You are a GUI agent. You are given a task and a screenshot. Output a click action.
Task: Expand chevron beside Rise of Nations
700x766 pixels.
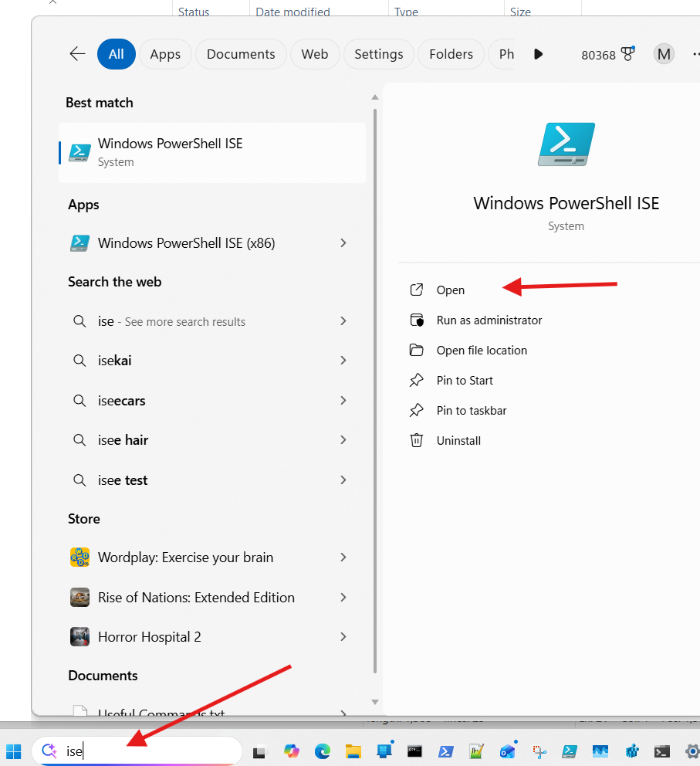[x=343, y=598]
